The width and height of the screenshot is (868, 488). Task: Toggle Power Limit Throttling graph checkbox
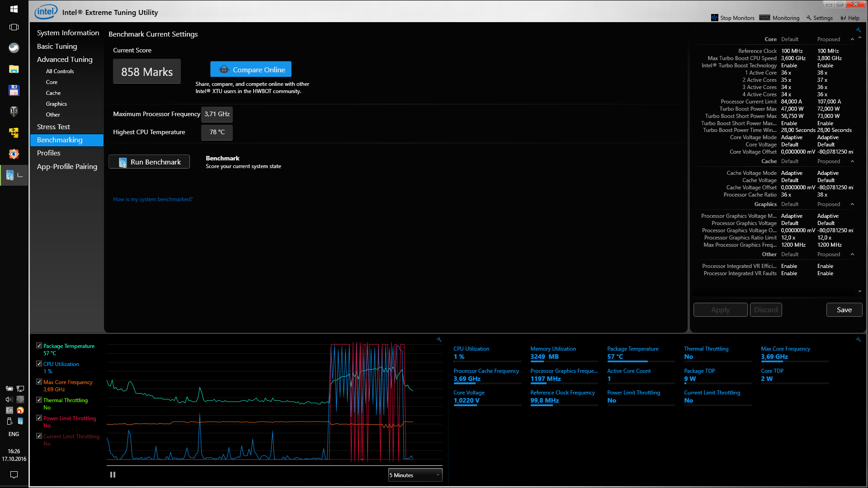click(x=39, y=418)
